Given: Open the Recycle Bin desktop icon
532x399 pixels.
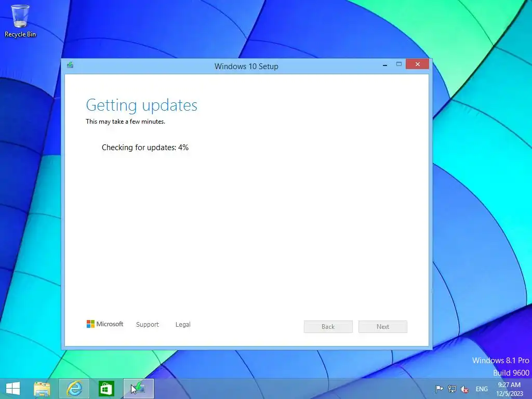Looking at the screenshot, I should [20, 21].
